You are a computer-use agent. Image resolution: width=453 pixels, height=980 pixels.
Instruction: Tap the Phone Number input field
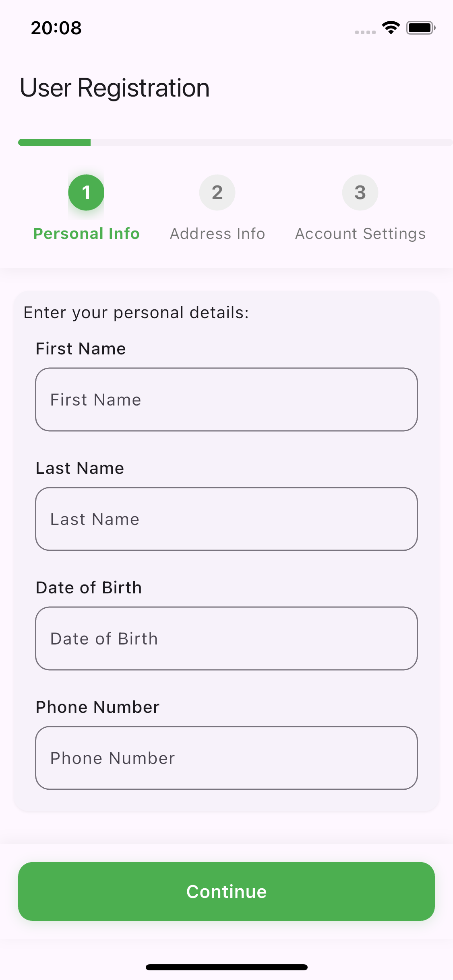[226, 758]
